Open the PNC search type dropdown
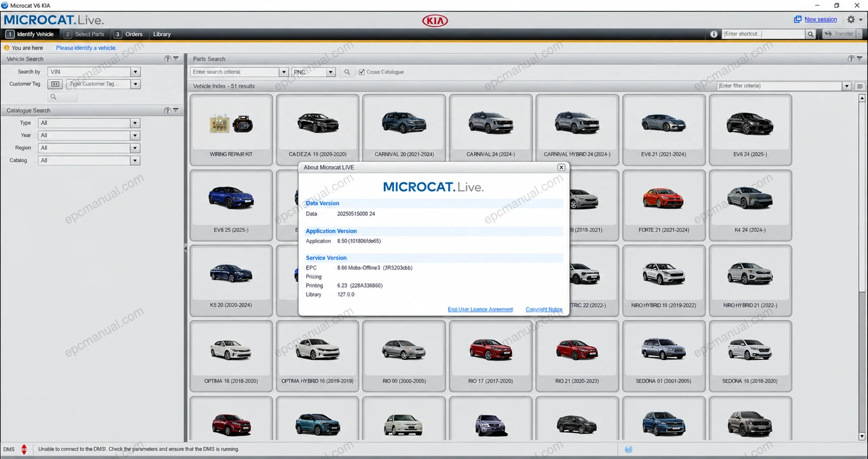 point(331,72)
